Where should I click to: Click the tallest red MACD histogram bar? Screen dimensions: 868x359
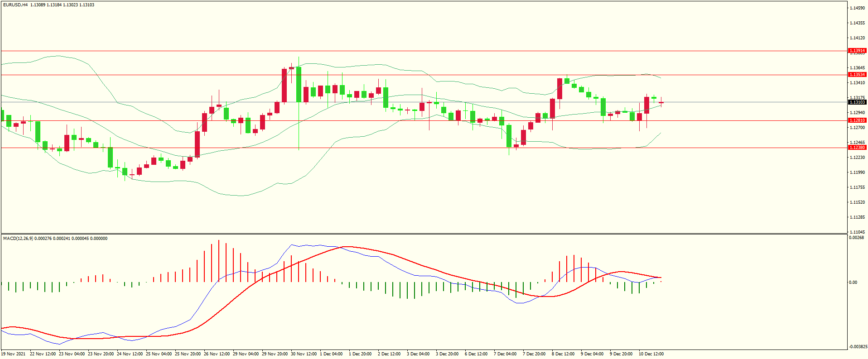[219, 261]
